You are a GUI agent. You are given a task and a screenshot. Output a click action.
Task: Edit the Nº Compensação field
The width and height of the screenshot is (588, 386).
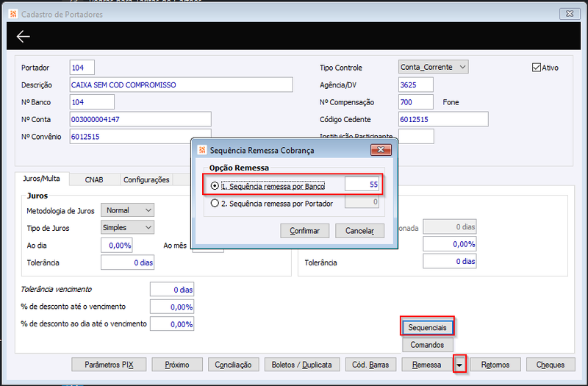click(x=416, y=102)
